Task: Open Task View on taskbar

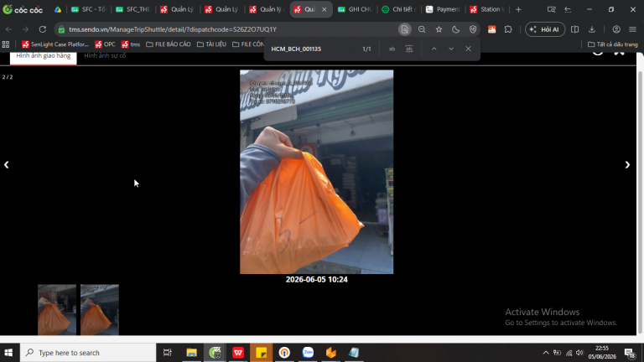Action: click(167, 353)
